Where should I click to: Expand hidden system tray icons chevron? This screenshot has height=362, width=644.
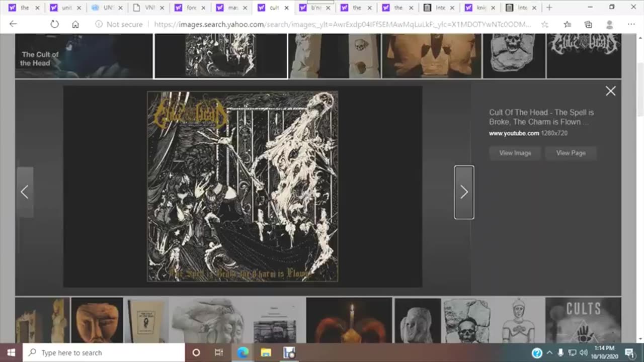pyautogui.click(x=549, y=353)
